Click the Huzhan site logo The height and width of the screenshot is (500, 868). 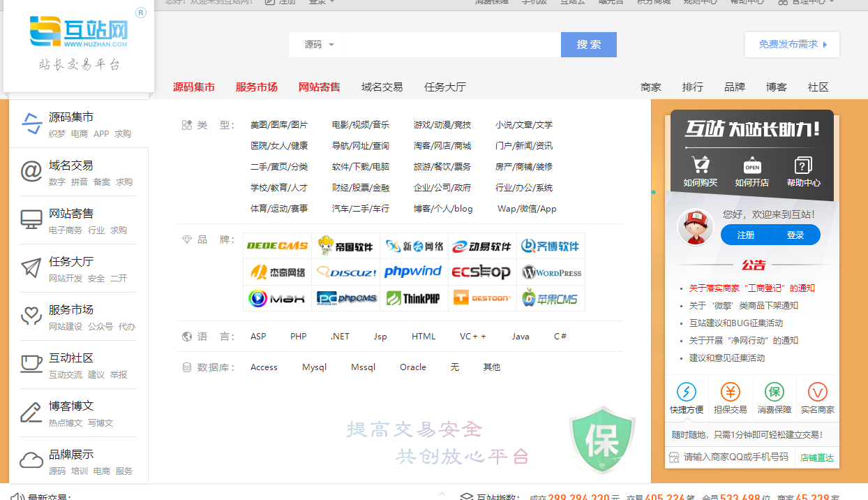coord(79,33)
